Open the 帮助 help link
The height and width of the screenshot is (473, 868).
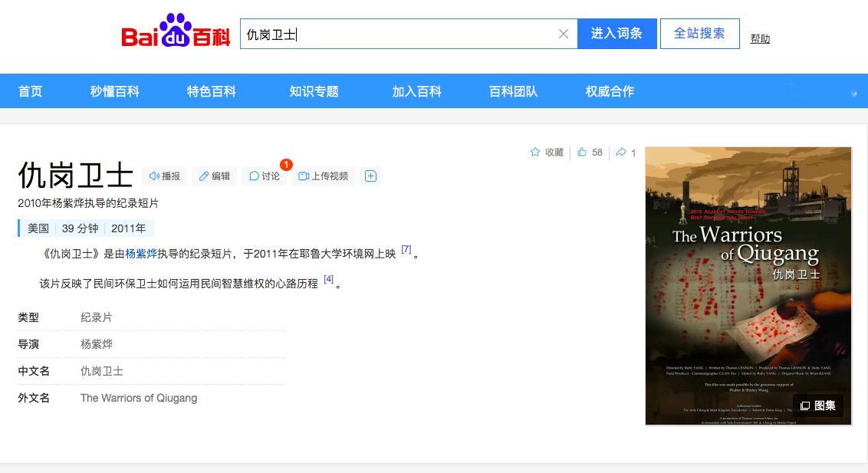pyautogui.click(x=760, y=39)
